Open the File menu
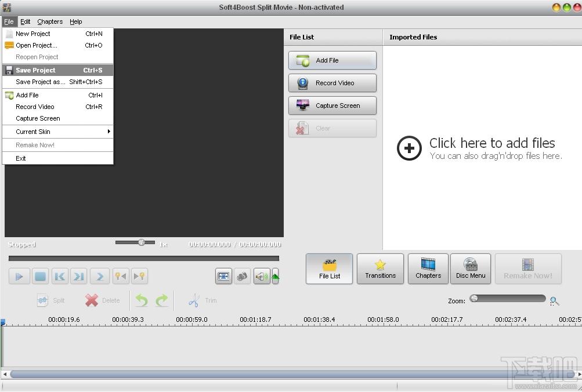 (9, 21)
